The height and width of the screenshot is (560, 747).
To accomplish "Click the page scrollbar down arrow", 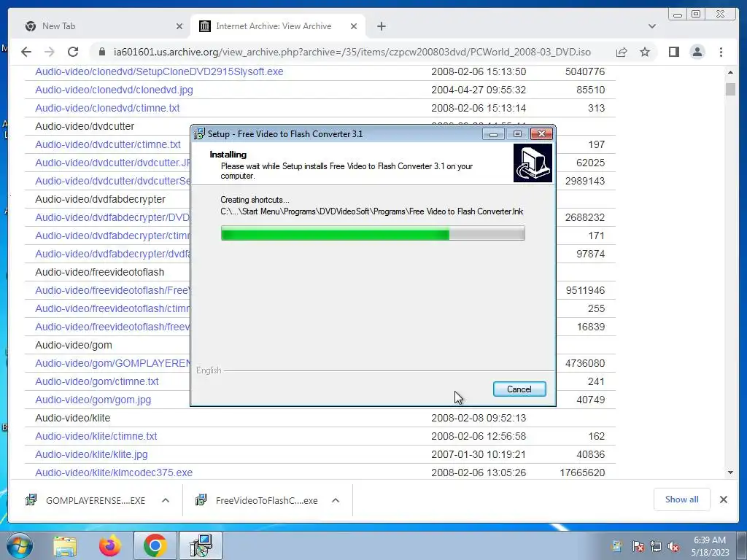I will tap(730, 472).
